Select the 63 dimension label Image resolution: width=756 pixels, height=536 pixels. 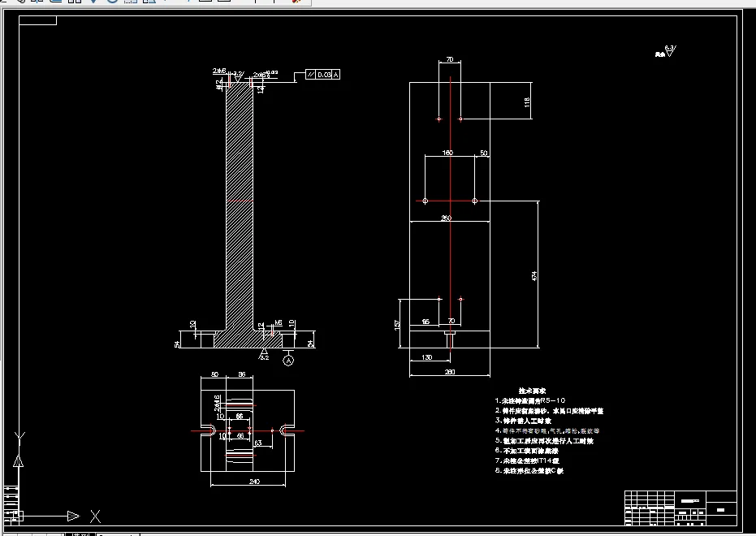click(x=258, y=443)
